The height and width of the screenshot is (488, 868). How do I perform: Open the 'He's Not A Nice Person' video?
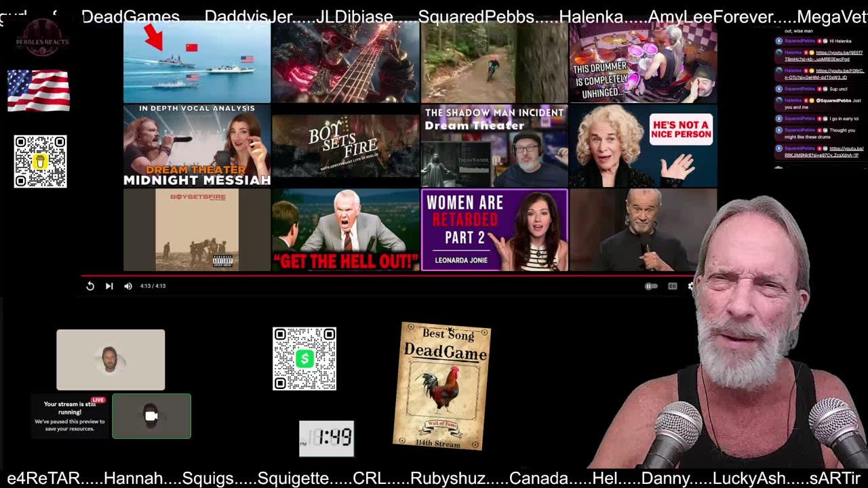pyautogui.click(x=643, y=146)
